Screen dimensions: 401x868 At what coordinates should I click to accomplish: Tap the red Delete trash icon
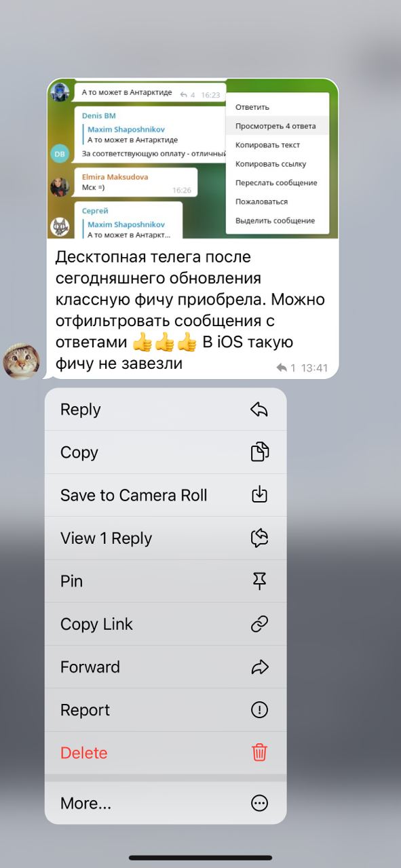259,753
